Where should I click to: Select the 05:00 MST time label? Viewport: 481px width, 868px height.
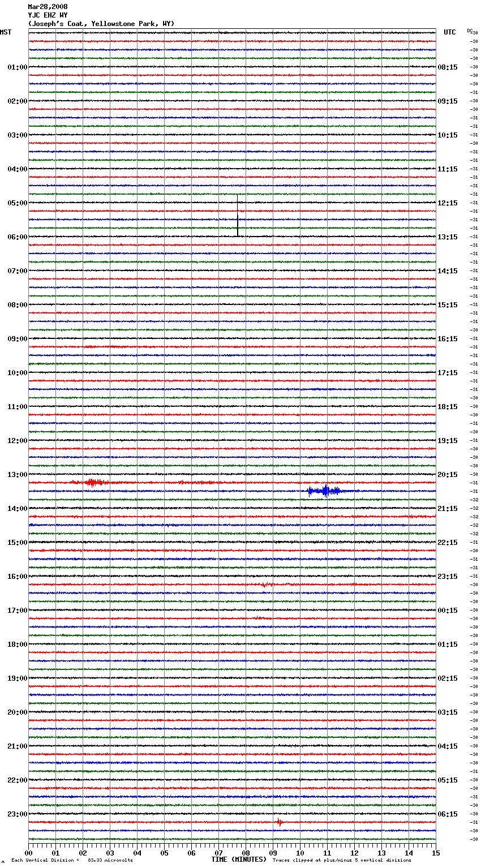[x=18, y=203]
